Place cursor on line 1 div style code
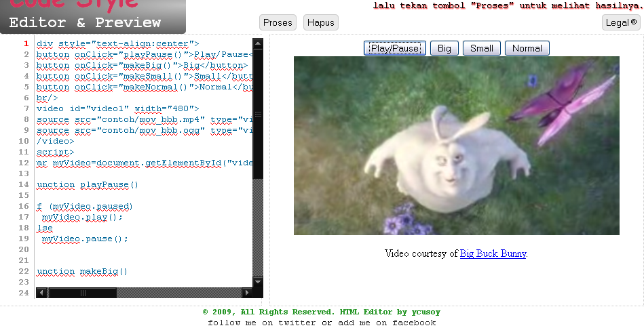Screen dimensions: 644x330 point(118,43)
